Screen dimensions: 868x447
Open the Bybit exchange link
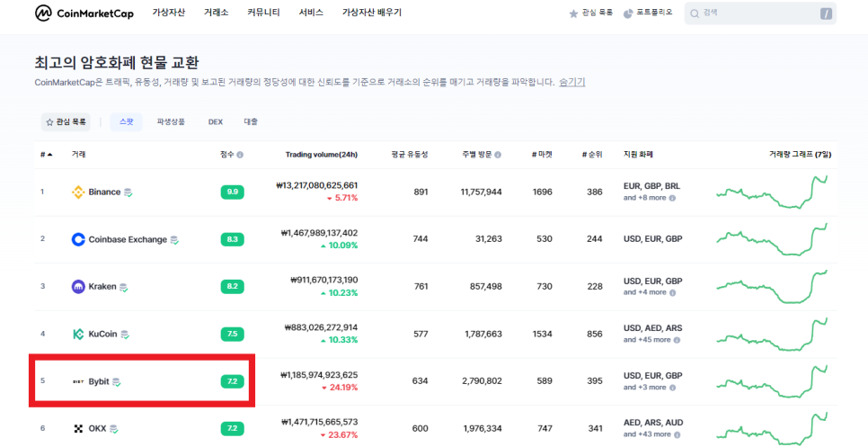[99, 381]
